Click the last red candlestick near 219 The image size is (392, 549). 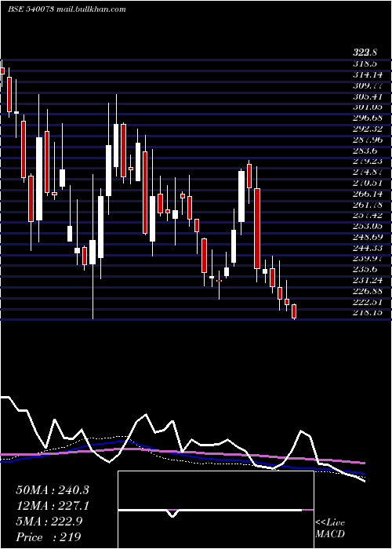(x=294, y=311)
